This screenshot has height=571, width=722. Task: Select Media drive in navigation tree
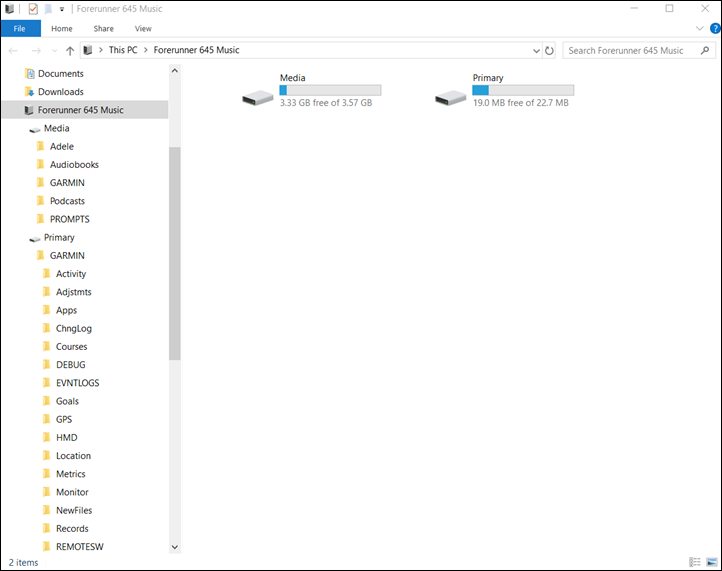point(56,128)
